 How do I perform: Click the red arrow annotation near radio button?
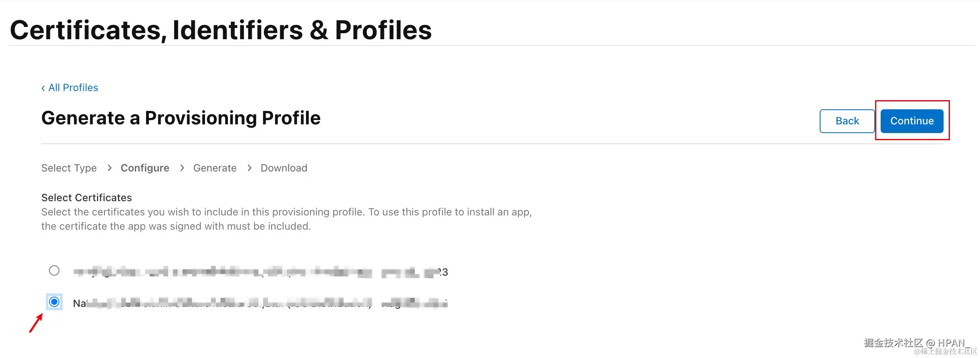click(x=36, y=323)
